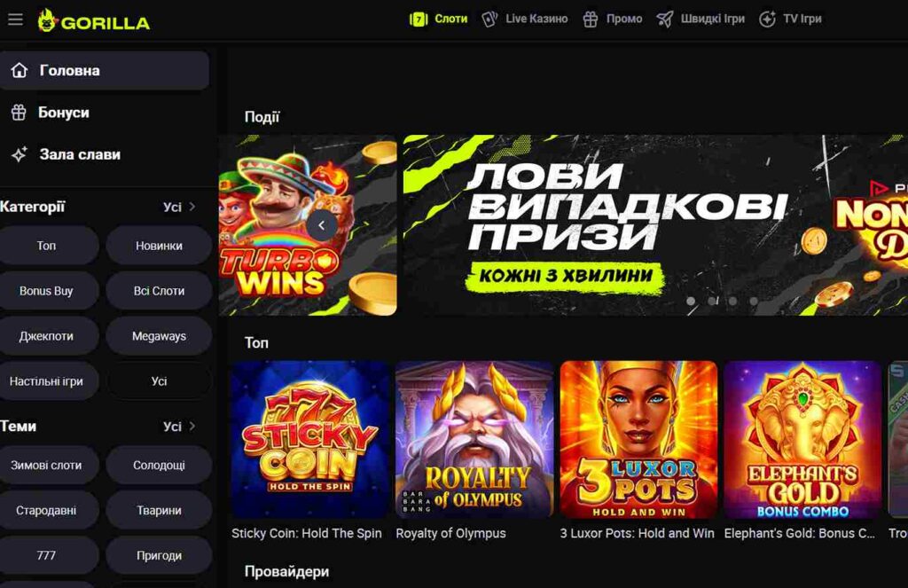The height and width of the screenshot is (588, 908).
Task: Click the Промо gift icon
Action: 590,20
